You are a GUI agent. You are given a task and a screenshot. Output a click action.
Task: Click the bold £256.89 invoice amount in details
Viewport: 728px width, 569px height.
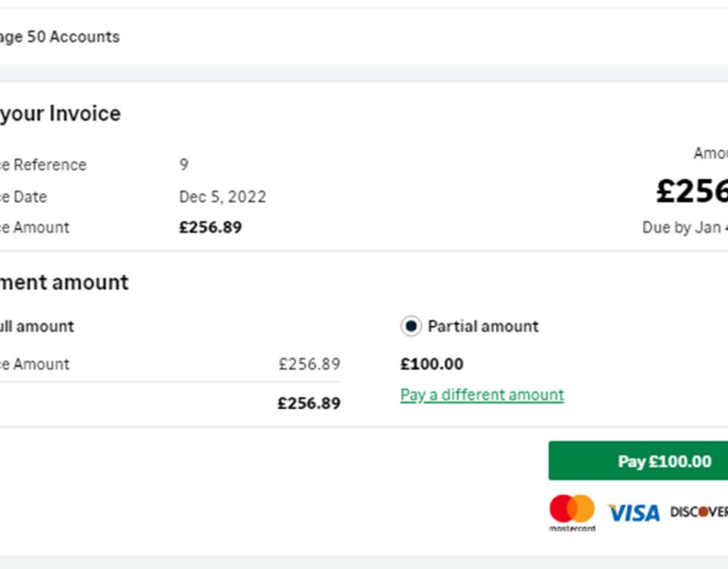click(x=210, y=228)
